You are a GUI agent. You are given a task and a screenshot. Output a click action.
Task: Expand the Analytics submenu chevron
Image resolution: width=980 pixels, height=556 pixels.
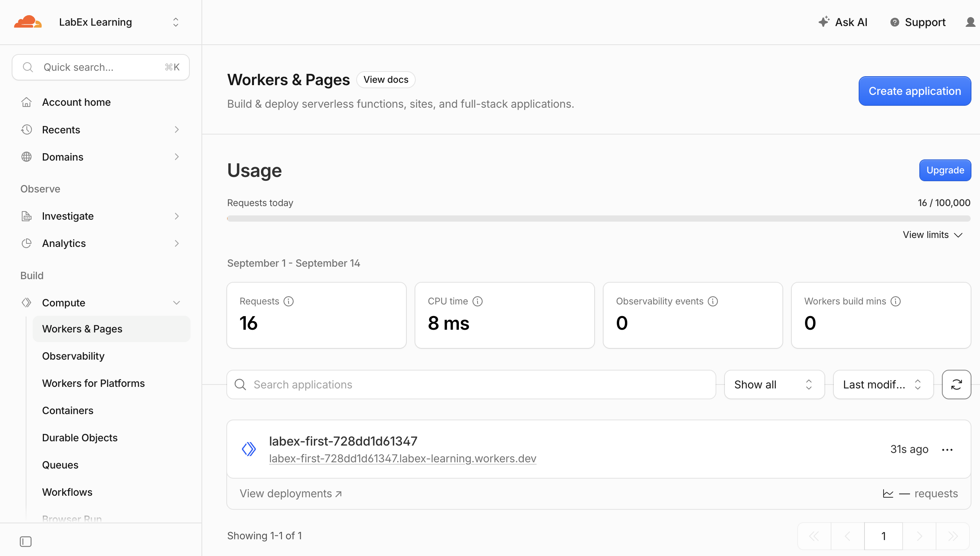click(x=177, y=243)
